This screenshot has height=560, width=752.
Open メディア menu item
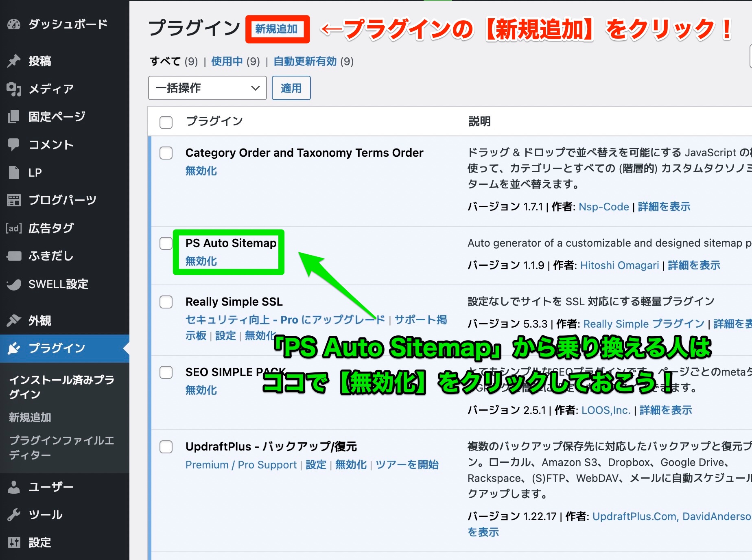pyautogui.click(x=51, y=89)
